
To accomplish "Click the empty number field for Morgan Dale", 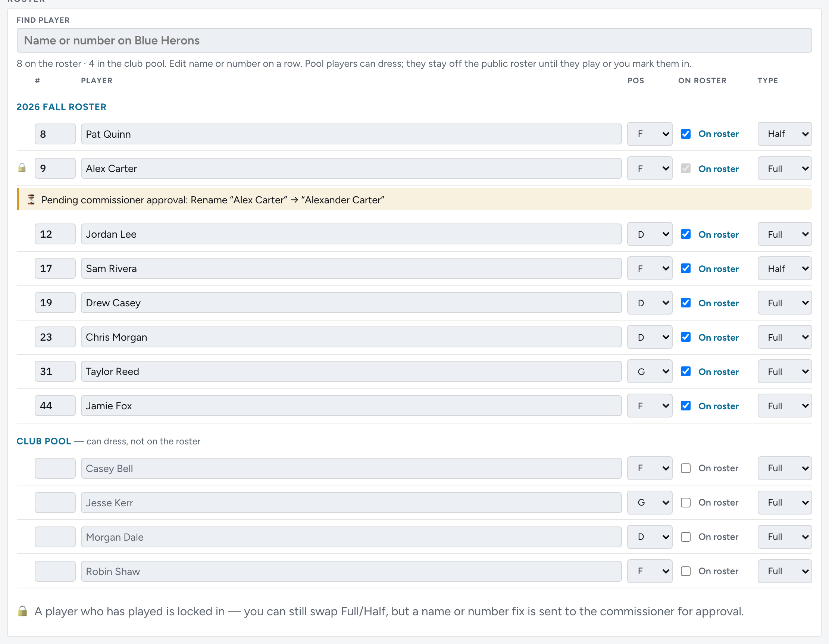I will [55, 537].
